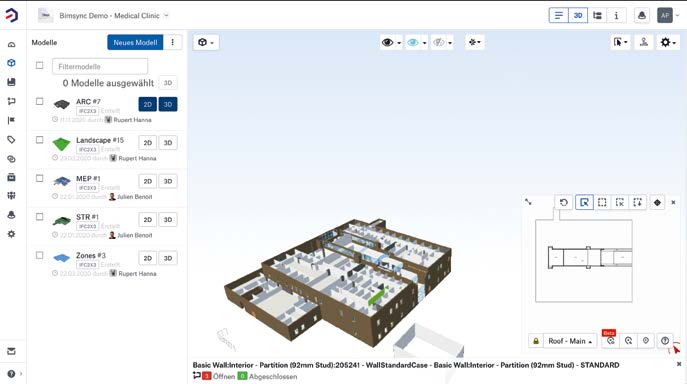Toggle the lock icon beside Roof - Main
The height and width of the screenshot is (384, 687).
(536, 341)
